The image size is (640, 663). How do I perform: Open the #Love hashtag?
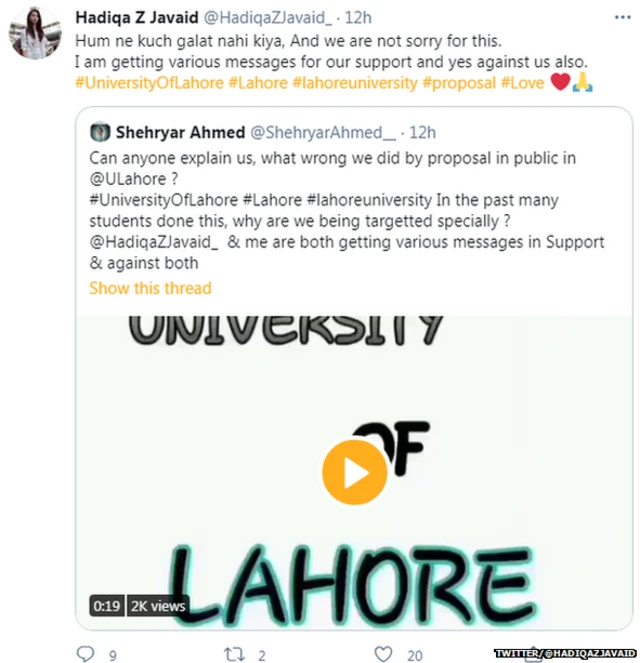click(522, 82)
